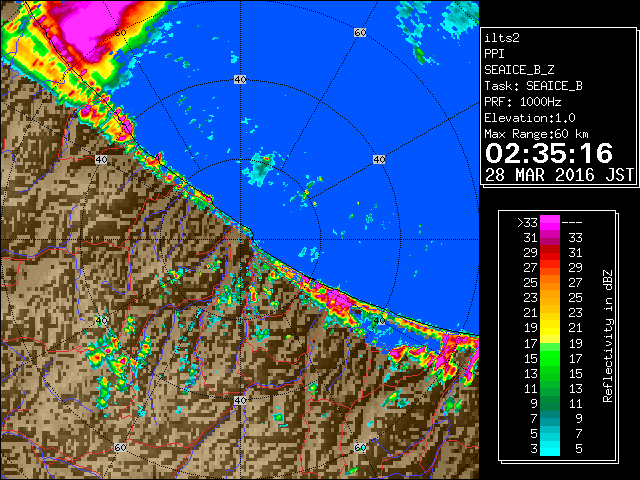
Task: Click the radar name text "ilts2"
Action: pos(502,38)
